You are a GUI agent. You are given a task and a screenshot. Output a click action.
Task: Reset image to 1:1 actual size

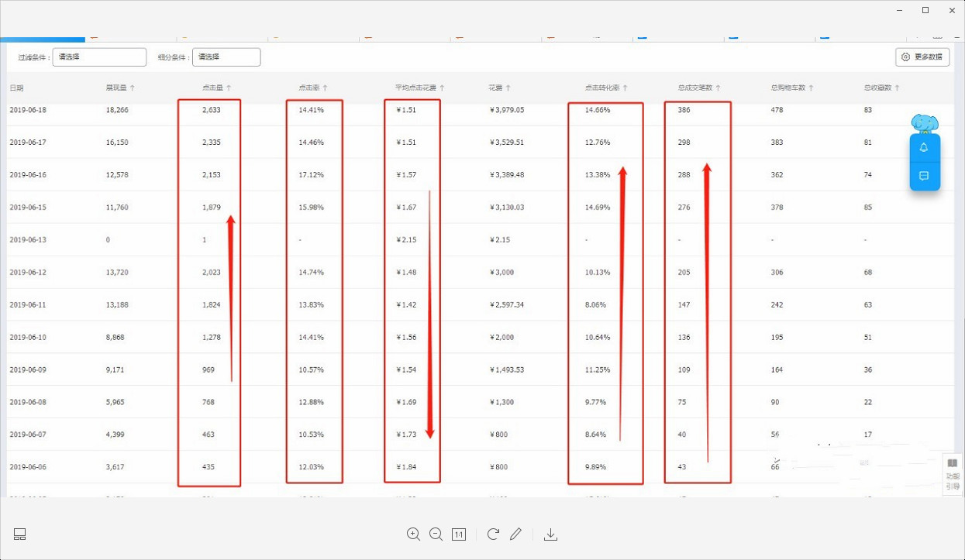coord(459,534)
